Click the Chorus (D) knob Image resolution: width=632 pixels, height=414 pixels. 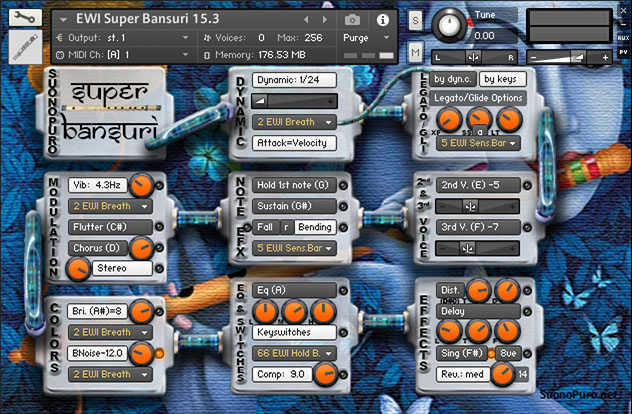click(x=141, y=248)
